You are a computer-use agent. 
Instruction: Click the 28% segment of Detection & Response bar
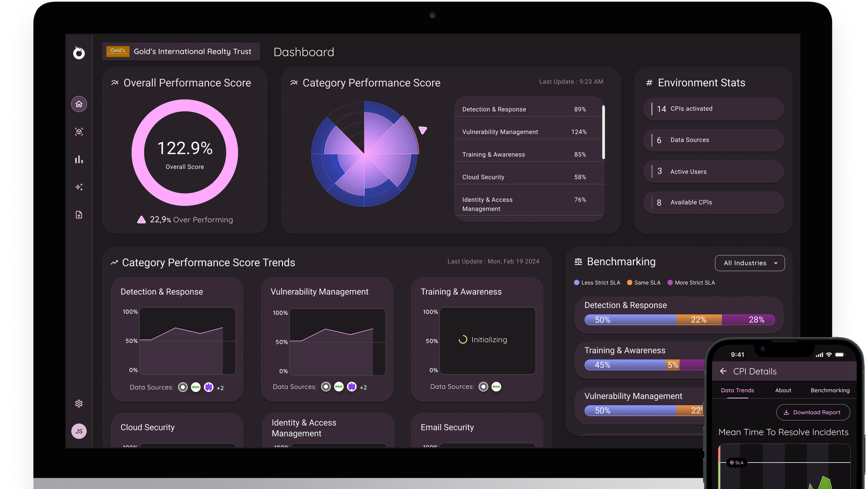pyautogui.click(x=748, y=320)
